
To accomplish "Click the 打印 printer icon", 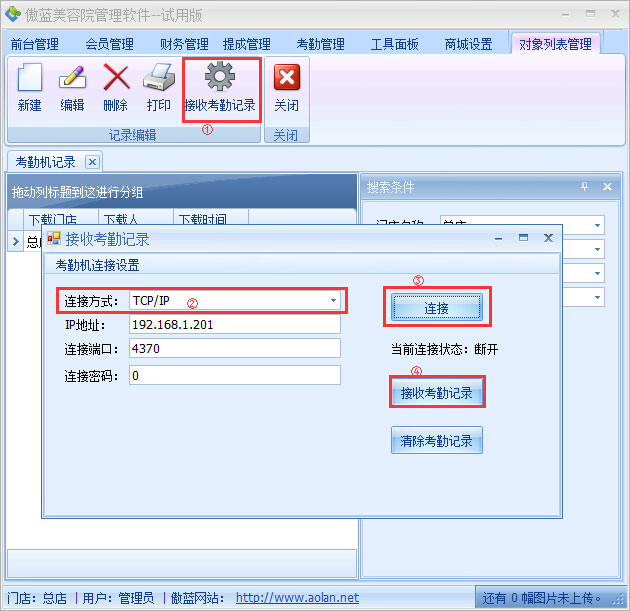I will 159,77.
